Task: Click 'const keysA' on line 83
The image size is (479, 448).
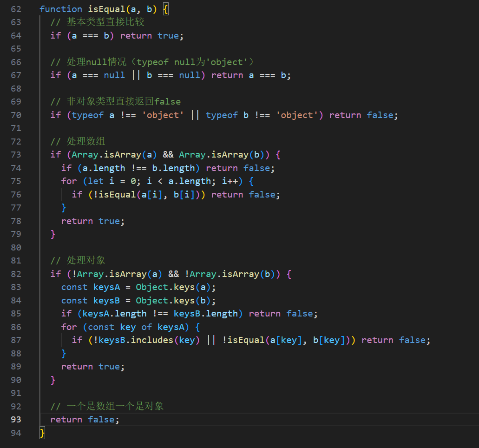Action: pos(91,287)
